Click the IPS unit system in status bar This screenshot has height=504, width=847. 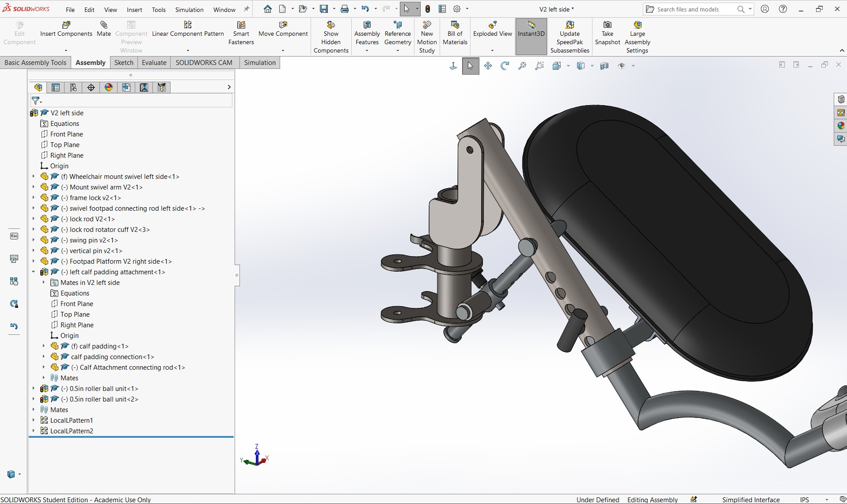point(804,500)
